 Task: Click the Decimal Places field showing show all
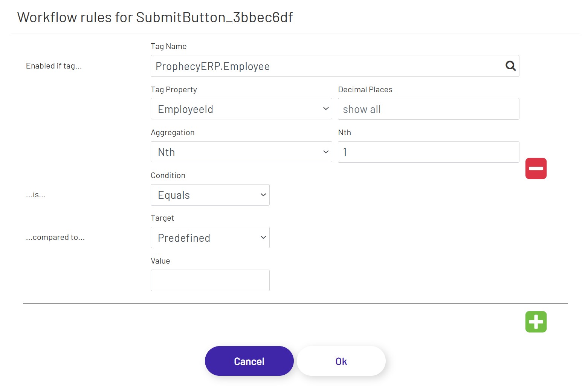(428, 109)
